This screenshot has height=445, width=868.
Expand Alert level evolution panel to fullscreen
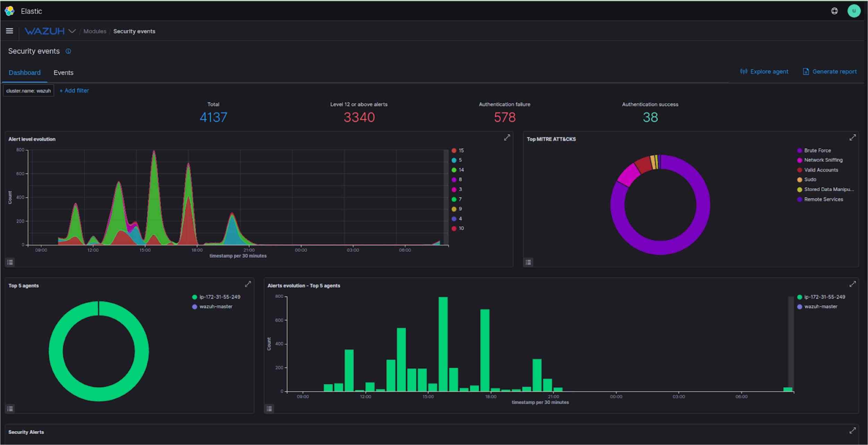pos(507,137)
